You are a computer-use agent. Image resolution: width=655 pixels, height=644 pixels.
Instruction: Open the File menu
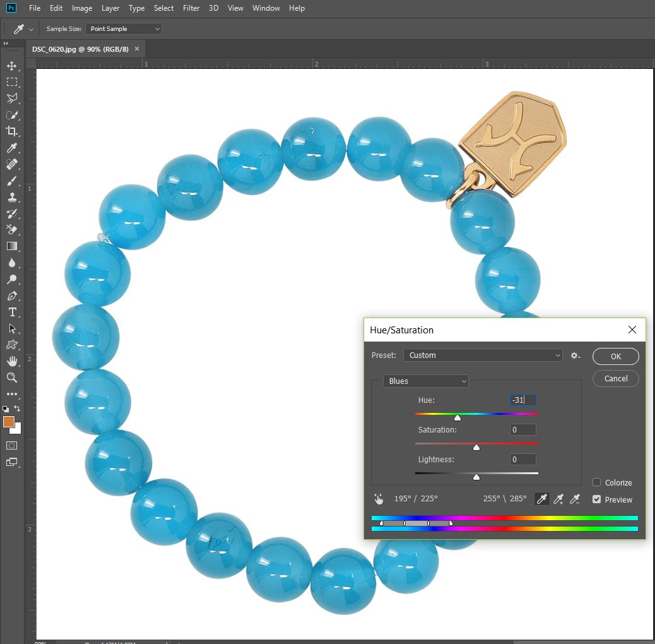35,8
